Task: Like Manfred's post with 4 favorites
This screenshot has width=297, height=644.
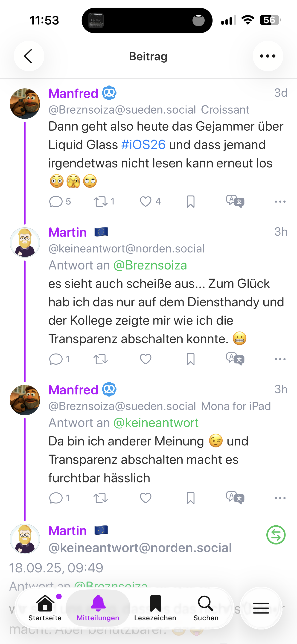Action: [x=146, y=202]
